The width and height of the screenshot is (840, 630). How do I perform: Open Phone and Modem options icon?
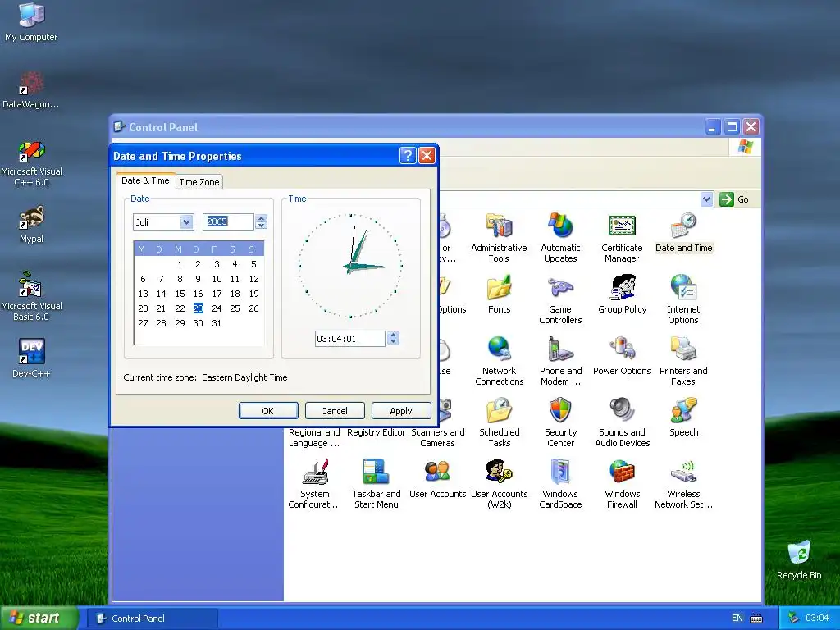click(560, 349)
